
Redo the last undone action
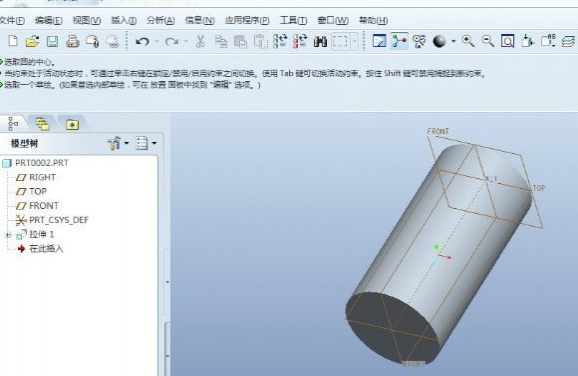point(171,41)
